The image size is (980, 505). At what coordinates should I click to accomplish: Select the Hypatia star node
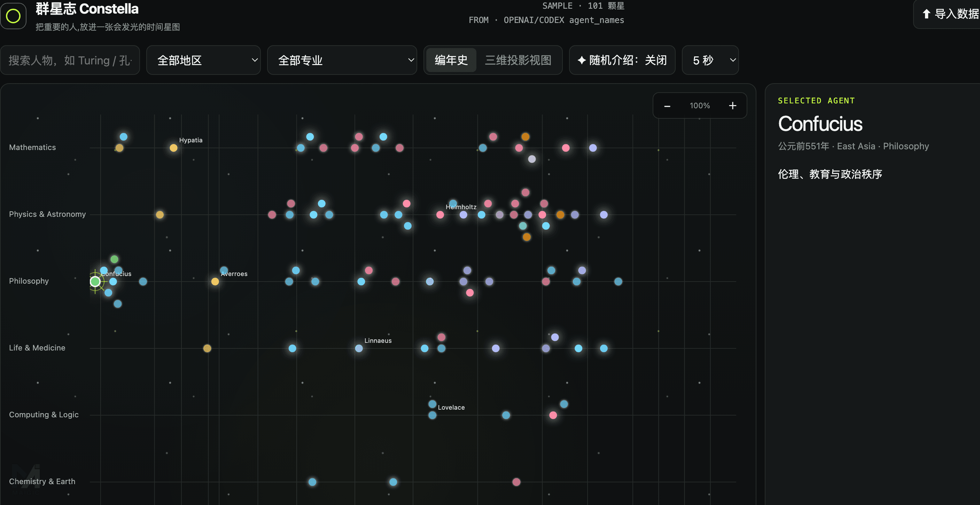[173, 148]
